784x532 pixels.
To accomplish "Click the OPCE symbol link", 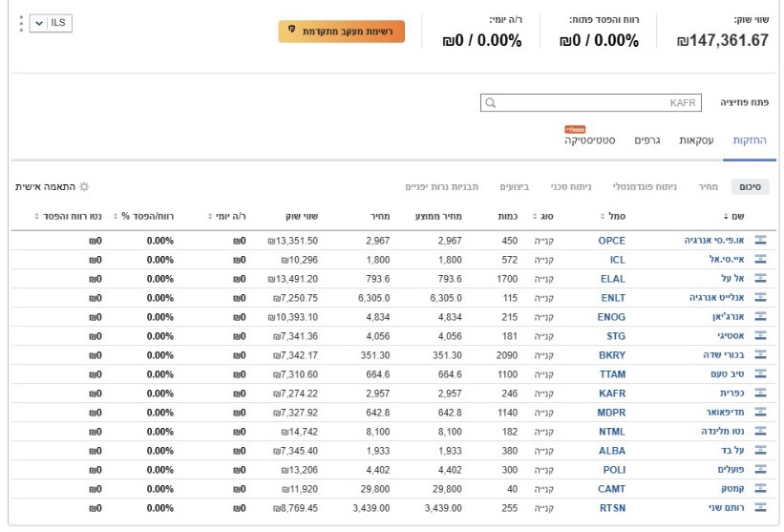I will tap(611, 241).
